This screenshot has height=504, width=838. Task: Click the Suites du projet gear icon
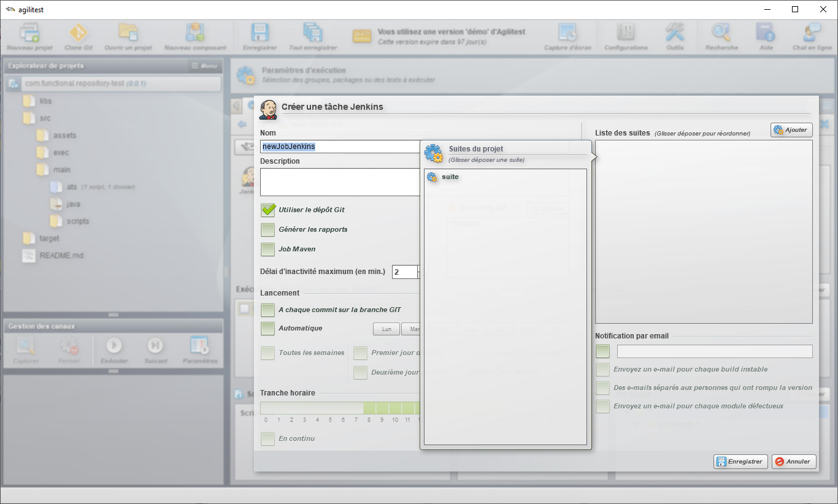(x=434, y=153)
